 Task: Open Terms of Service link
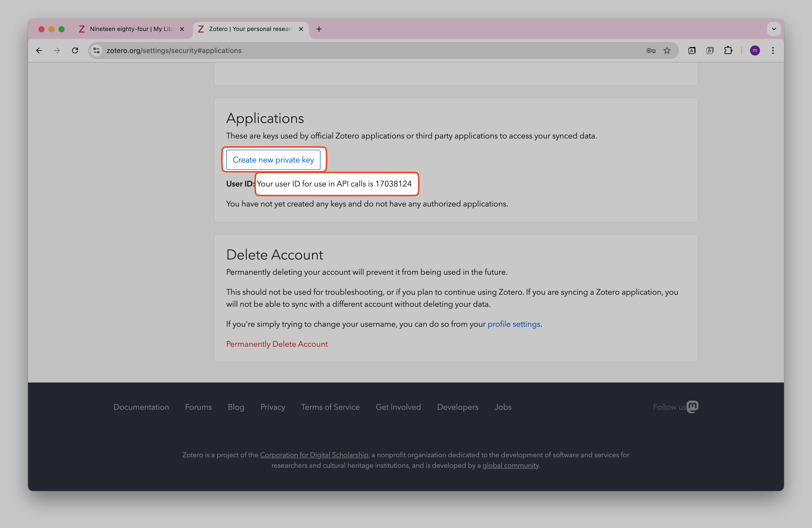(330, 407)
